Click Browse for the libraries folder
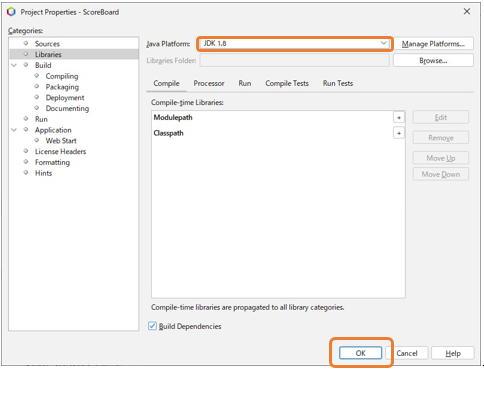Viewport: 484px width, 396px height. pyautogui.click(x=433, y=61)
